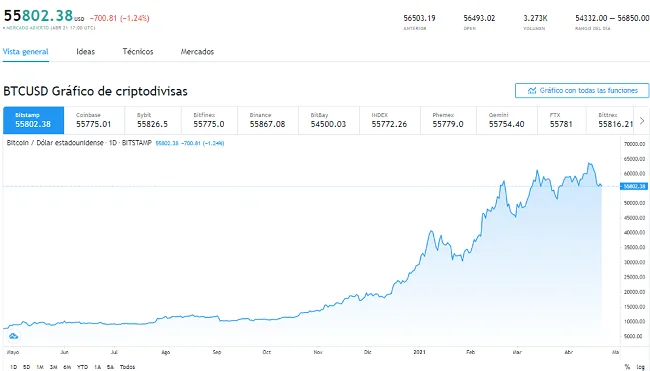The image size is (650, 371).
Task: Click the 70000.00 price axis label
Action: click(x=635, y=144)
